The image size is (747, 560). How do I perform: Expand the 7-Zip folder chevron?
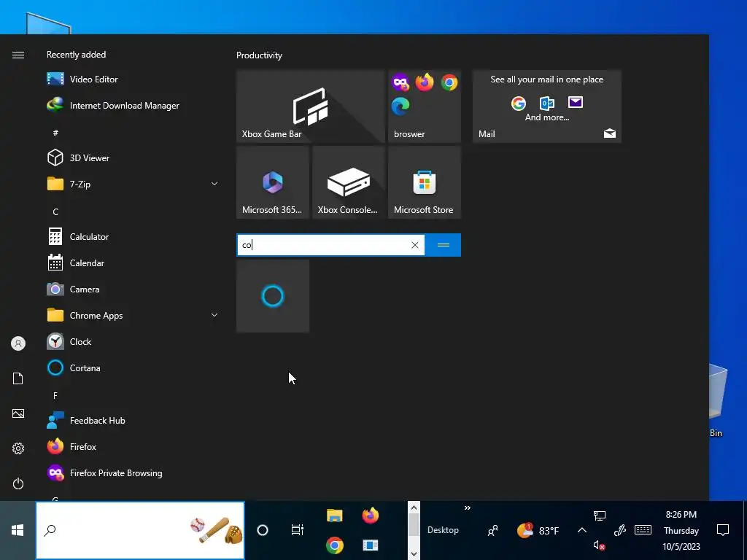[x=214, y=184]
